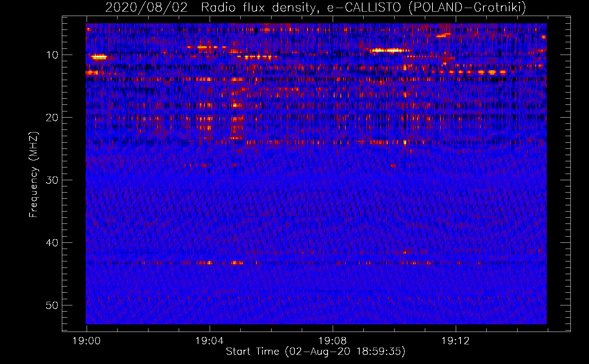Screen dimensions: 589x364
Task: Click the frequency tick label 10
Action: pyautogui.click(x=52, y=55)
